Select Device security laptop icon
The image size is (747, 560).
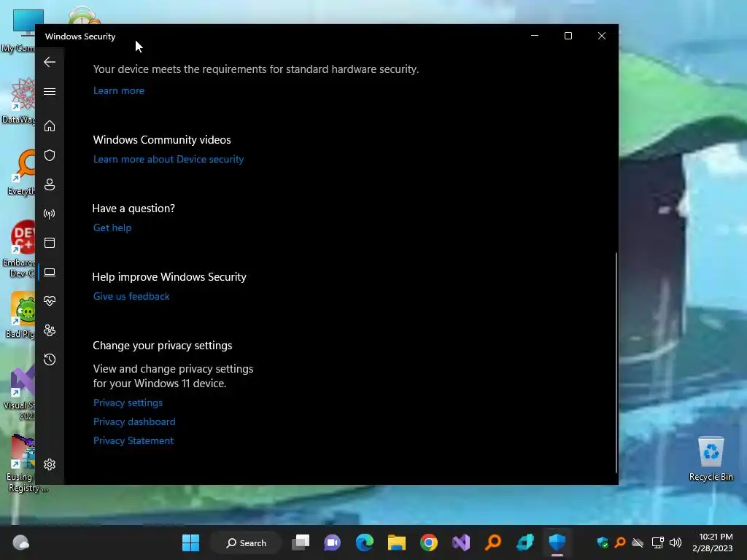coord(50,273)
